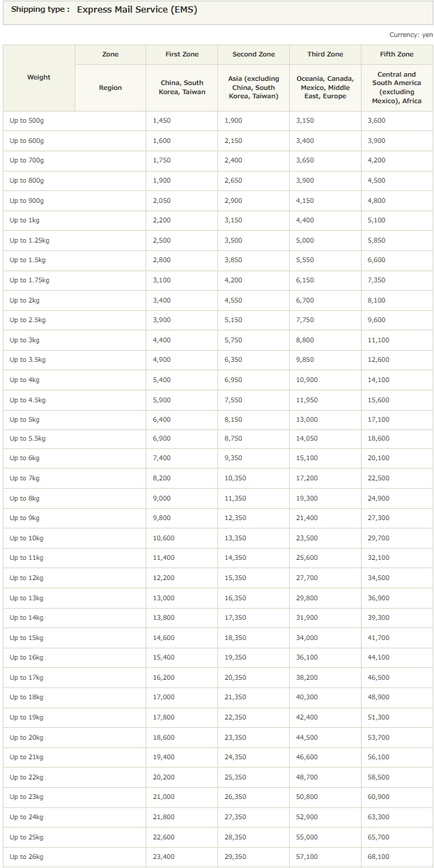
Task: Click the Express Mail Service (EMS) heading
Action: pos(127,10)
